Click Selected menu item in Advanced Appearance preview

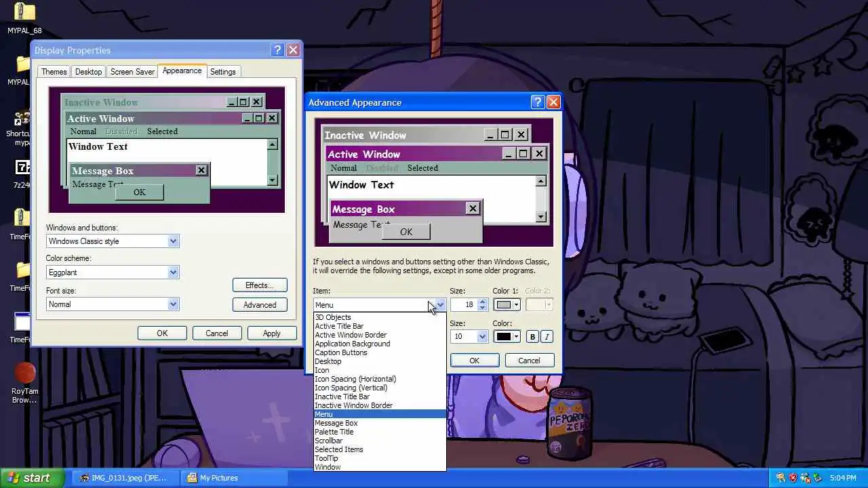tap(422, 168)
